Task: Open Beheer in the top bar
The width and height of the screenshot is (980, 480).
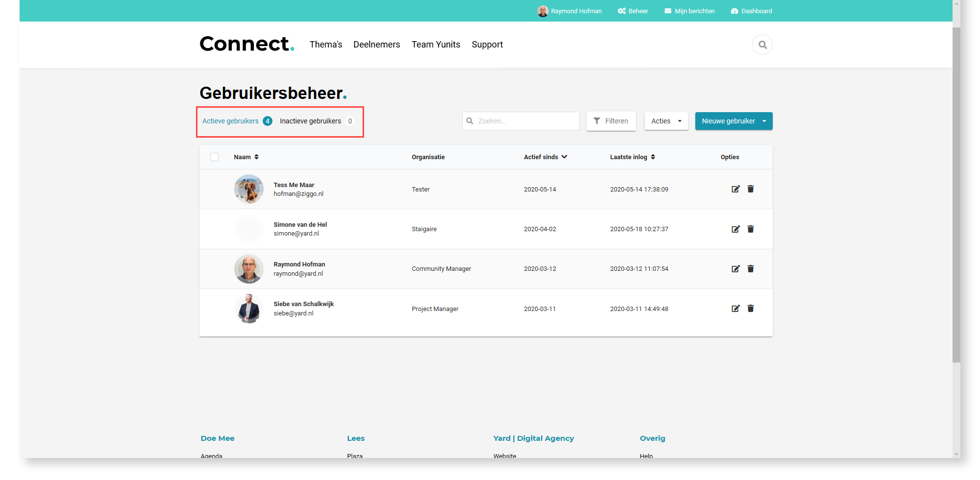Action: (633, 11)
